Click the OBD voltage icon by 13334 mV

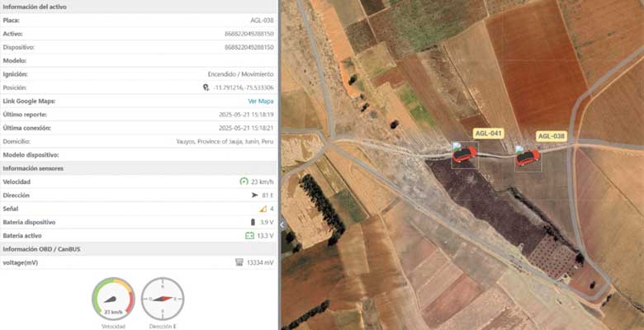tap(239, 262)
